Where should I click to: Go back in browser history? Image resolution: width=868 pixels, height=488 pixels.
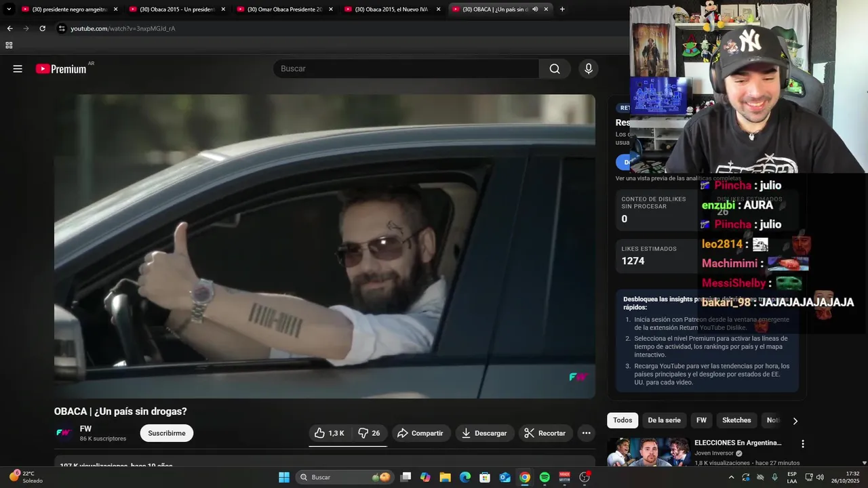pyautogui.click(x=9, y=28)
